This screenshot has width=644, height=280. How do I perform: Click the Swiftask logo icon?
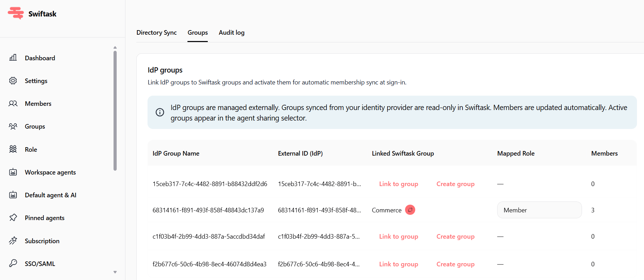coord(16,13)
